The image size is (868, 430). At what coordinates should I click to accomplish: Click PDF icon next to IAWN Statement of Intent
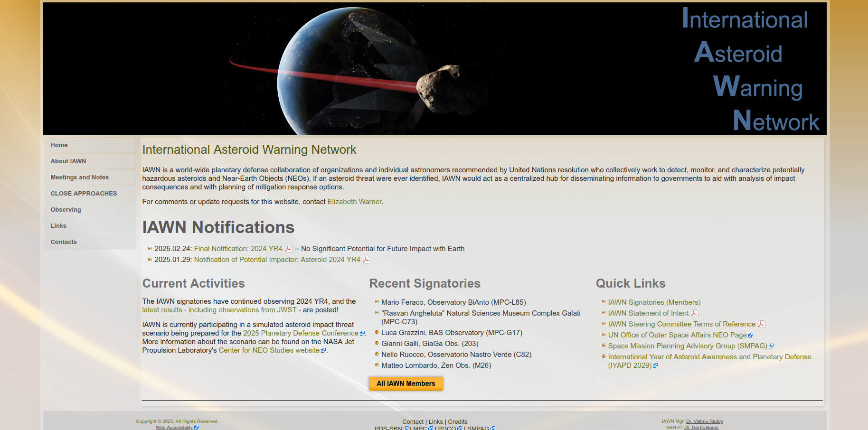coord(694,313)
